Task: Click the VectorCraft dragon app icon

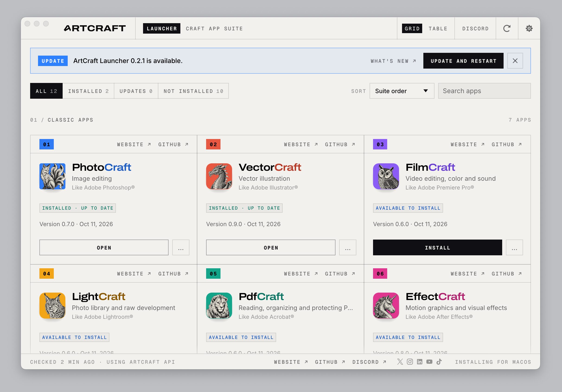Action: [219, 176]
